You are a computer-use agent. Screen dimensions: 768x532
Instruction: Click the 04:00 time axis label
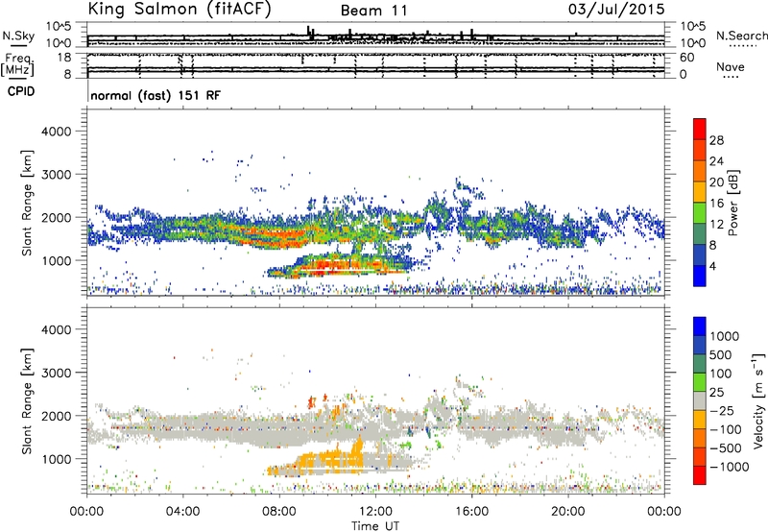[183, 512]
